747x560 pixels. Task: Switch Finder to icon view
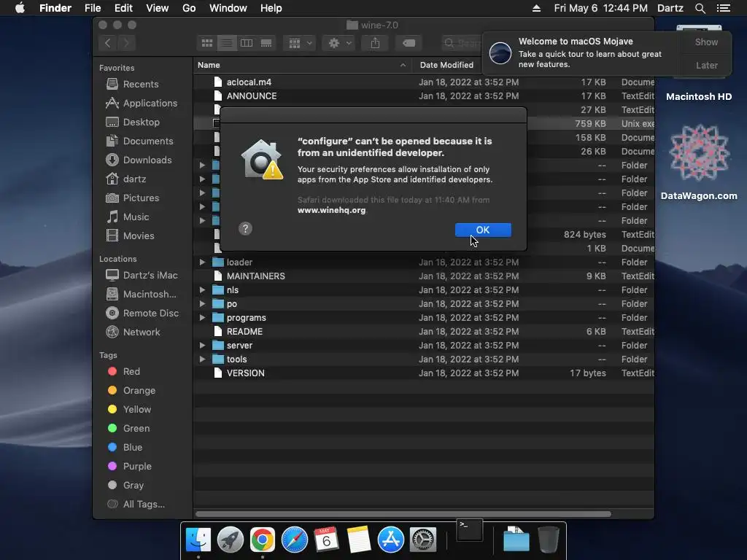click(207, 43)
